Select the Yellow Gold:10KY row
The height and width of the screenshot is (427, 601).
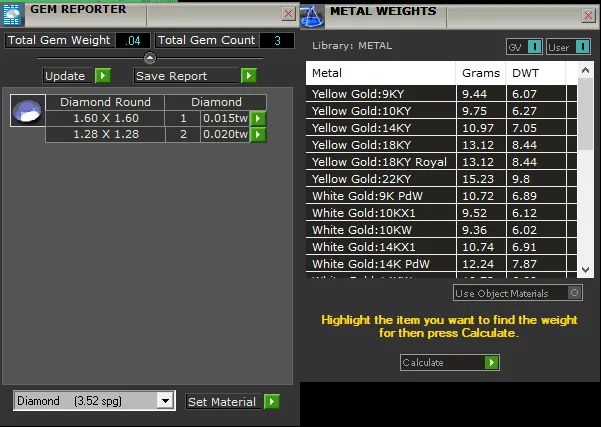[441, 111]
